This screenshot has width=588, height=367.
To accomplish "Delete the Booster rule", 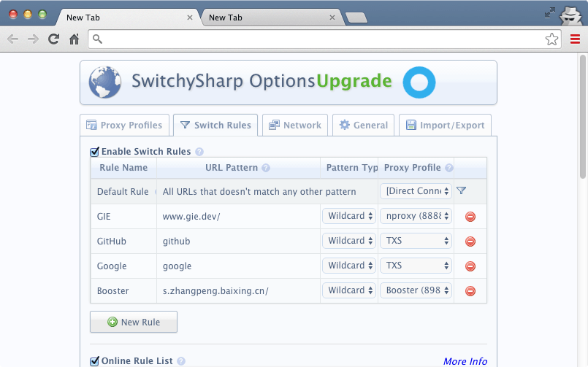I will 470,291.
